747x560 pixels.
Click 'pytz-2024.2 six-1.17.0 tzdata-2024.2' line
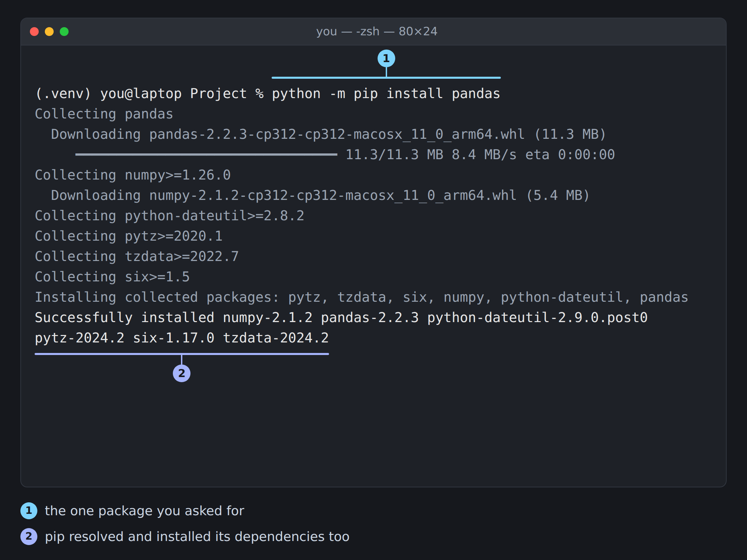pos(182,338)
